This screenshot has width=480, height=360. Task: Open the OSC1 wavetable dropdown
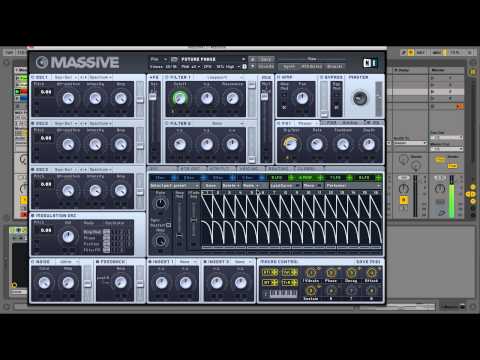66,77
